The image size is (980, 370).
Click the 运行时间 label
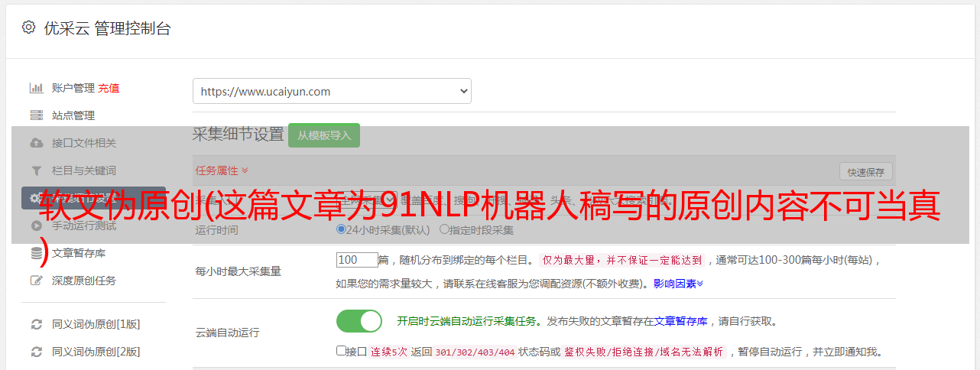pos(217,229)
